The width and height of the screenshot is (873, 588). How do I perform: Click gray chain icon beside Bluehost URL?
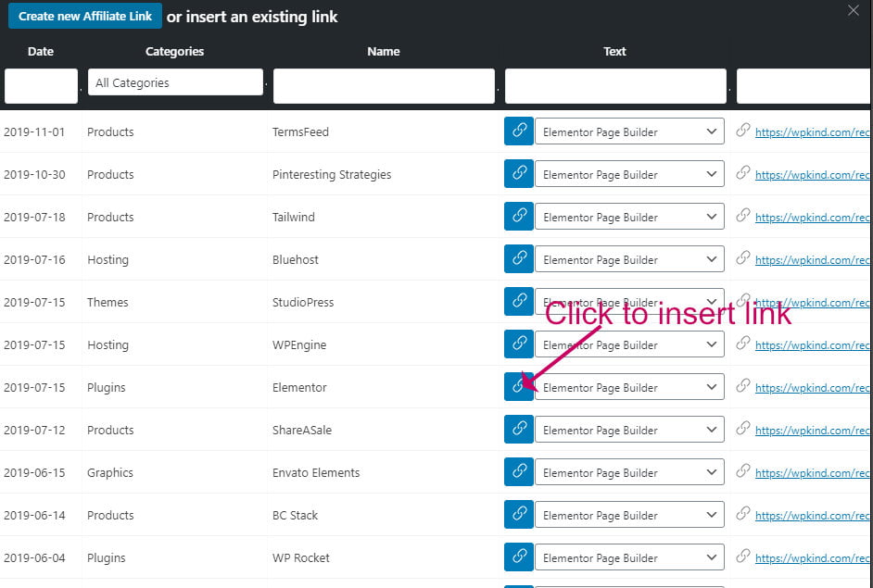click(x=742, y=258)
